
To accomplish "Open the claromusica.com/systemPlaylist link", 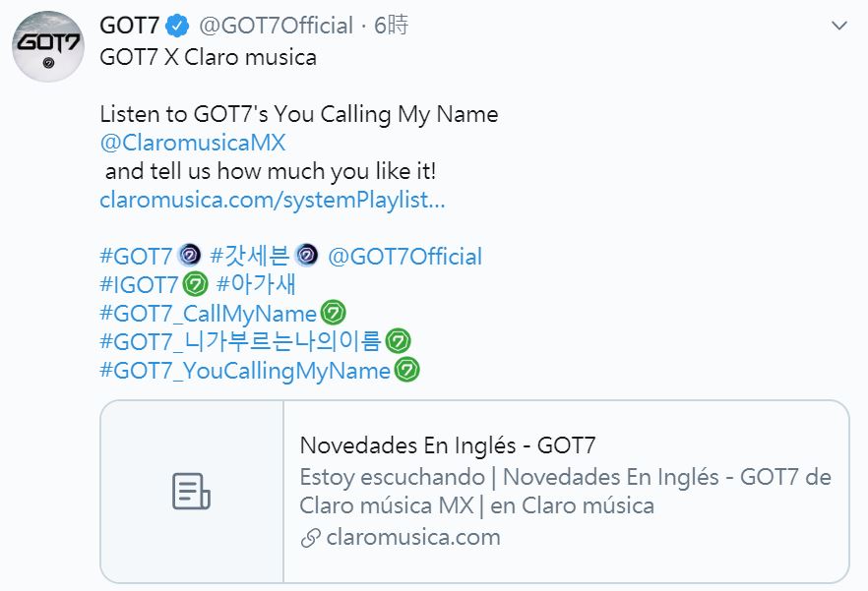I will (x=272, y=201).
